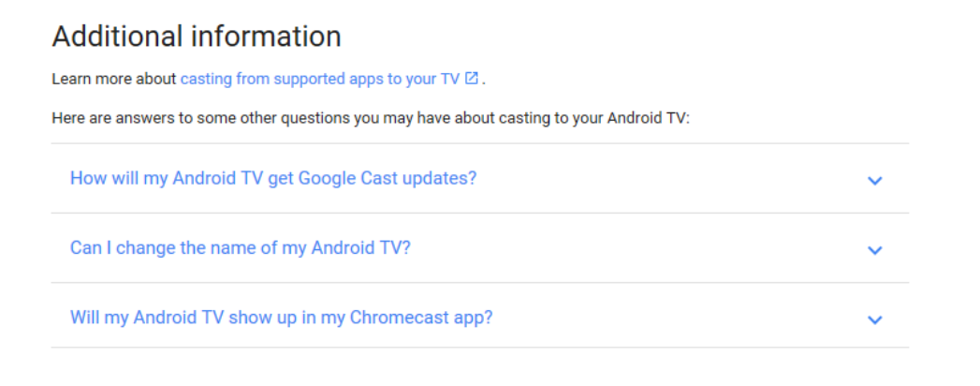Open 'casting from supported apps to your TV' link

tap(320, 80)
